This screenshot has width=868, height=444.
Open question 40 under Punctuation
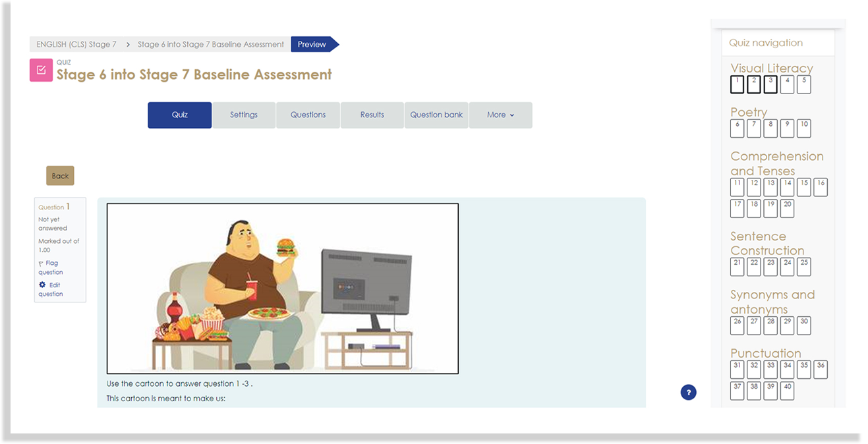[787, 391]
